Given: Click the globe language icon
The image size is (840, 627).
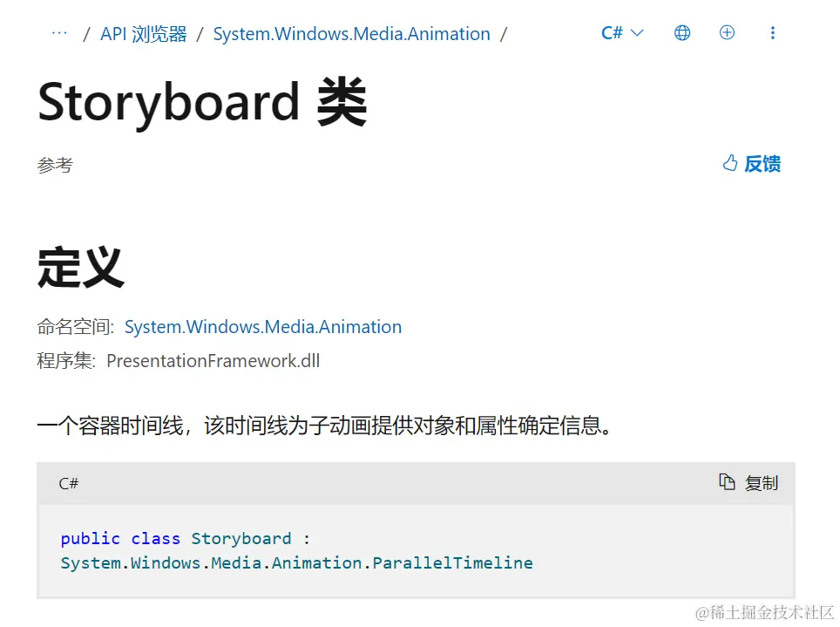Looking at the screenshot, I should tap(682, 33).
